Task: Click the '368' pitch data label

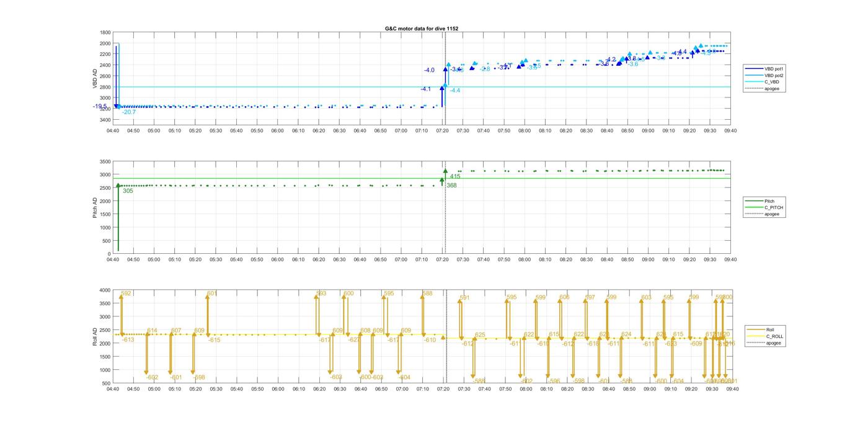Action: [451, 186]
